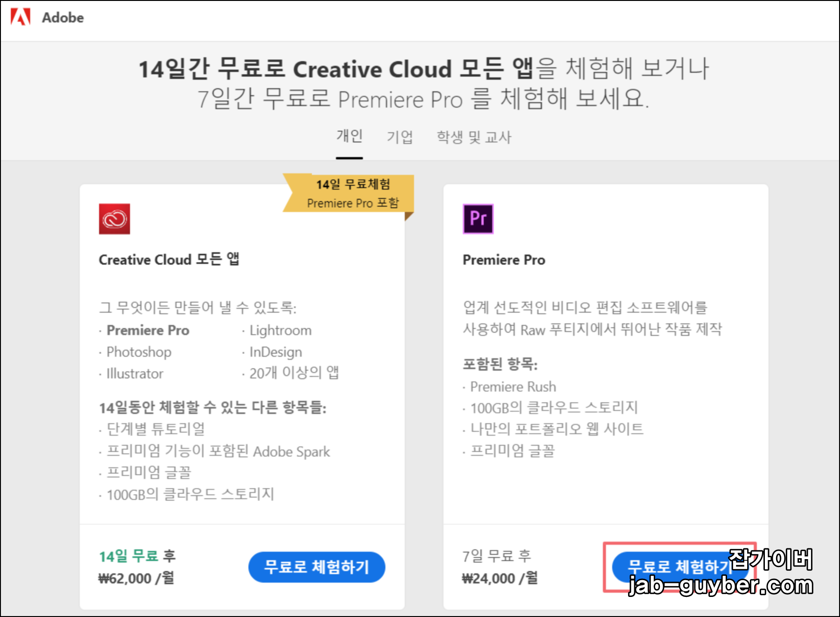Open the 학생 및 교사 tab
The width and height of the screenshot is (840, 617).
click(x=474, y=137)
